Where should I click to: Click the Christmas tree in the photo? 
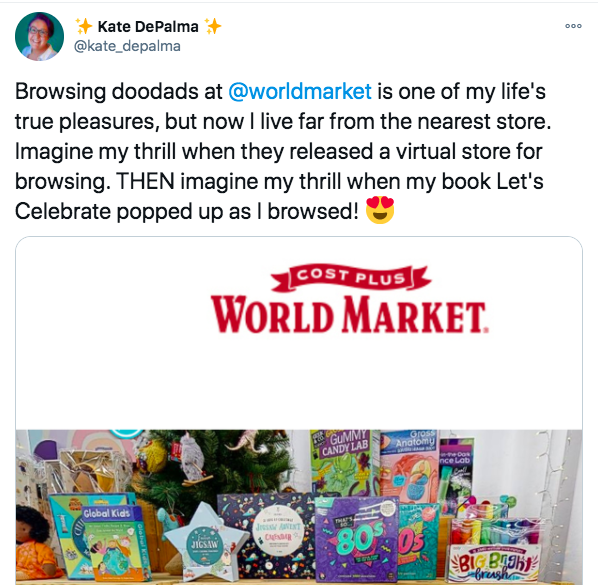click(x=214, y=467)
